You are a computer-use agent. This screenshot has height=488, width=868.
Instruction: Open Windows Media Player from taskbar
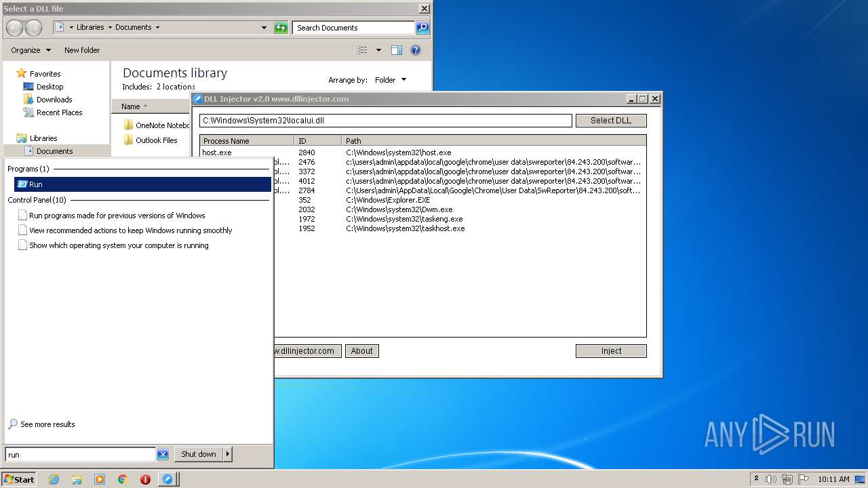click(100, 479)
